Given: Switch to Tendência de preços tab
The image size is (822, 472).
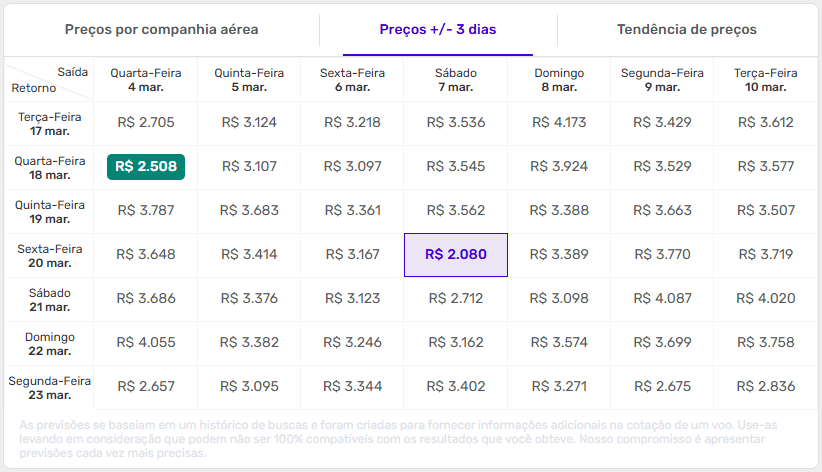Looking at the screenshot, I should click(686, 30).
